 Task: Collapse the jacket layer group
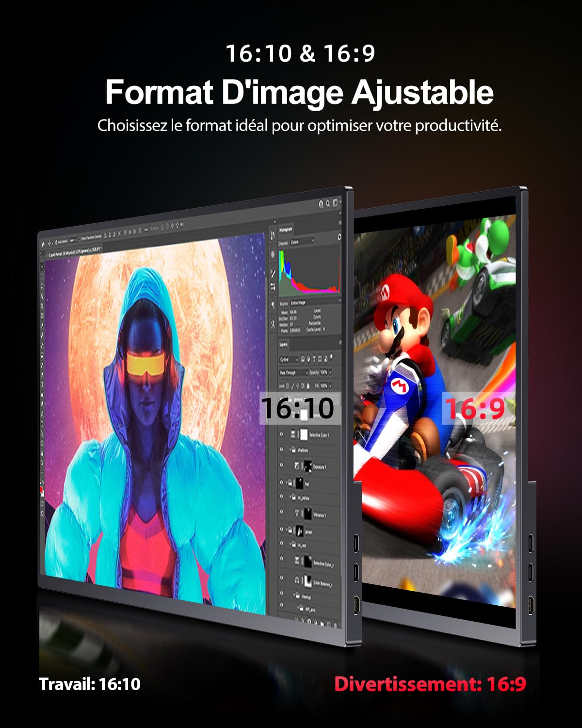(286, 529)
